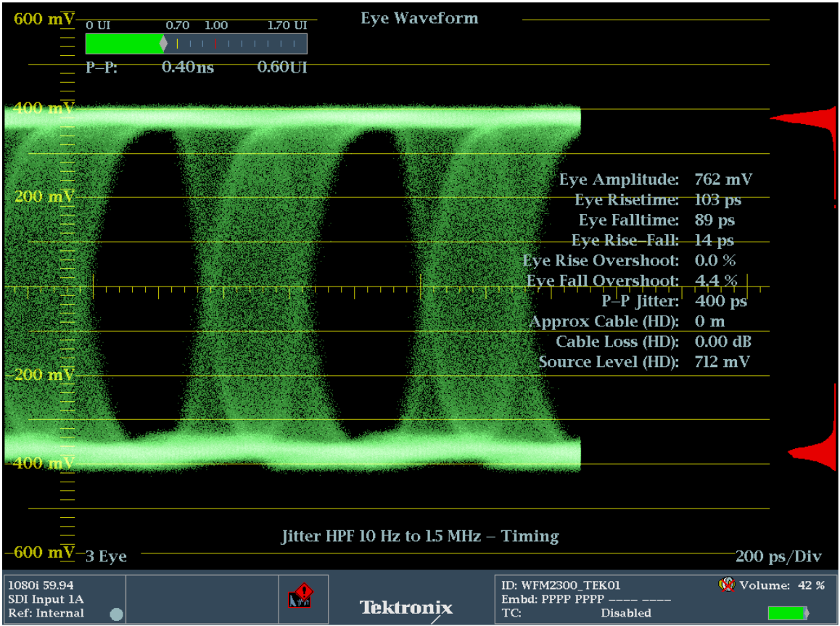Select the Eye Rise Overshoot 0.0 % reading
This screenshot has height=626, width=840.
point(630,261)
